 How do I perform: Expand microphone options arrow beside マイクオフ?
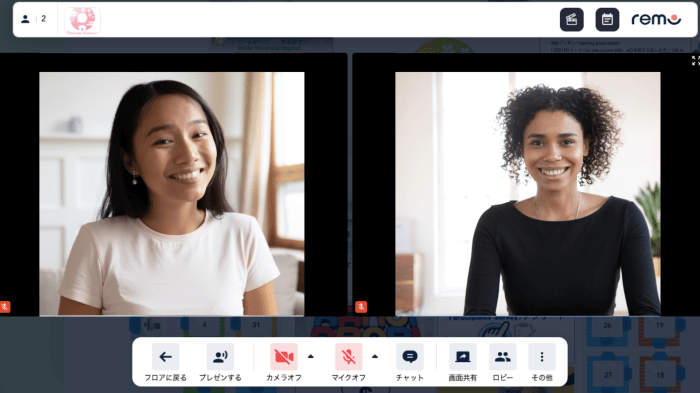[x=375, y=356]
